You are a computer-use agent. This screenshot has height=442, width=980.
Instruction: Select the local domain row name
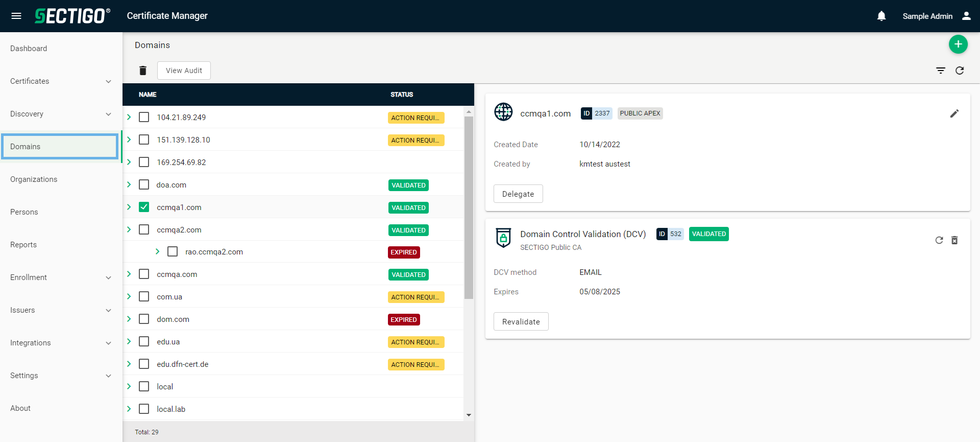(165, 387)
